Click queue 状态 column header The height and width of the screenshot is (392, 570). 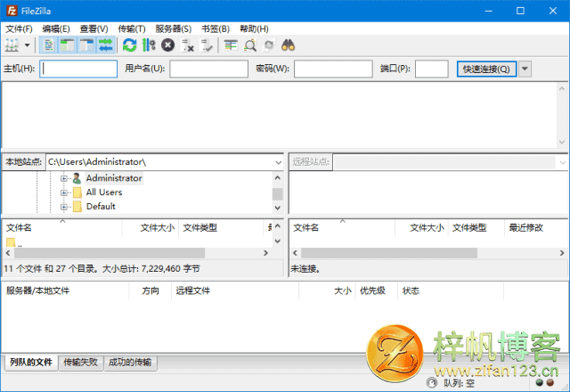click(x=451, y=290)
